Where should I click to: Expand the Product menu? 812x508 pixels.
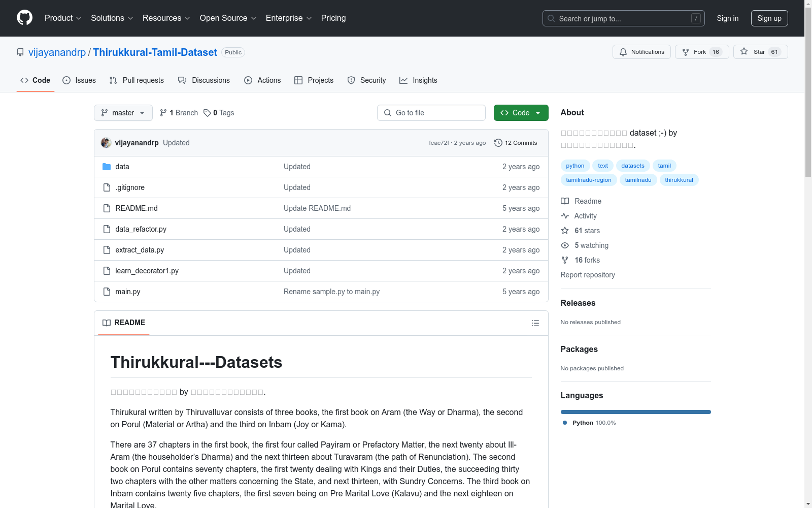click(x=63, y=18)
